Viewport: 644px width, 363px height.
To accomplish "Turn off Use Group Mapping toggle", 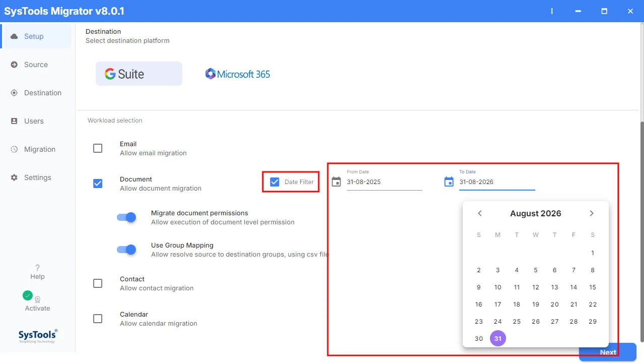I will click(126, 250).
